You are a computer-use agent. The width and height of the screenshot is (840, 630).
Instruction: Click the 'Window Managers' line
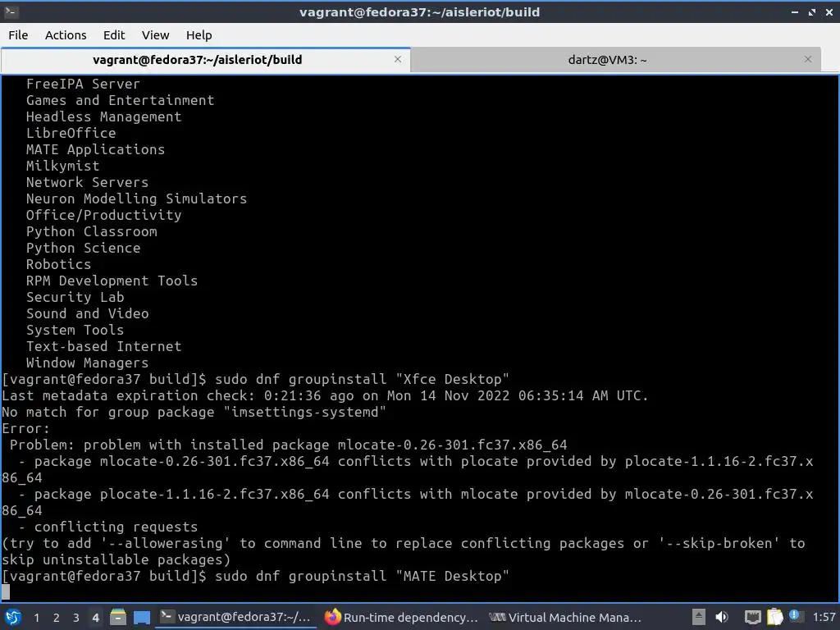tap(87, 363)
